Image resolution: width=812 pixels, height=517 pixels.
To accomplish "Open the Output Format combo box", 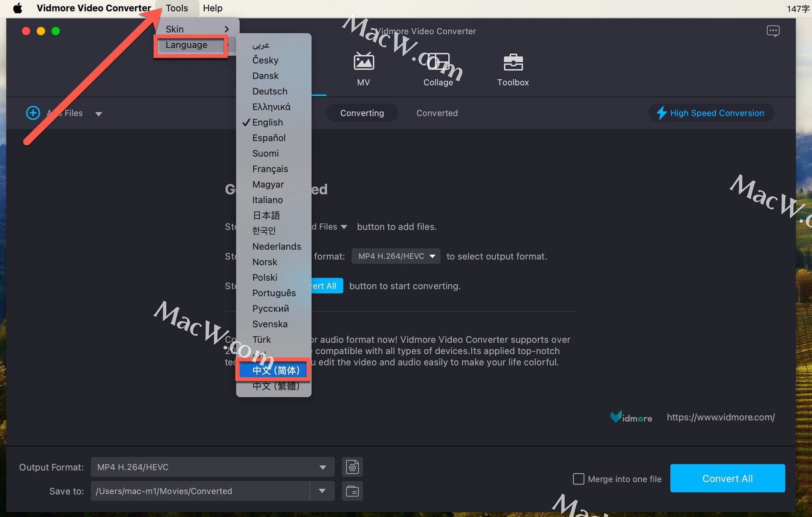I will [213, 467].
